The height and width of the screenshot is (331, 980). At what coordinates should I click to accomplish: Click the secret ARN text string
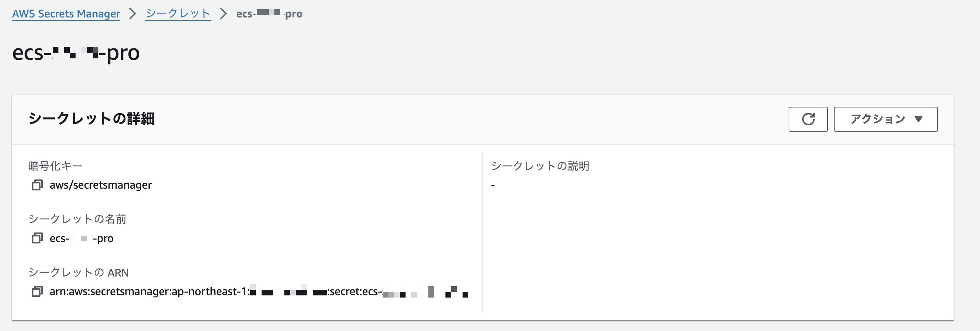pyautogui.click(x=259, y=291)
